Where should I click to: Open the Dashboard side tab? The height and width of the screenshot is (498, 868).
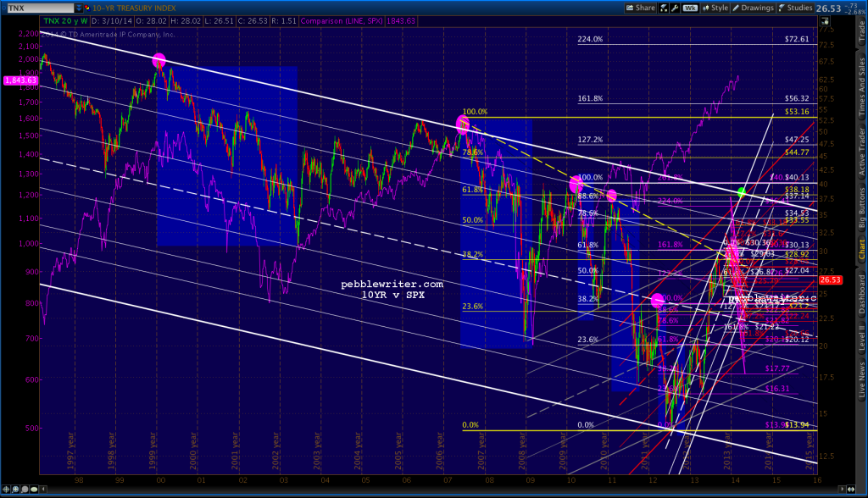[x=861, y=296]
